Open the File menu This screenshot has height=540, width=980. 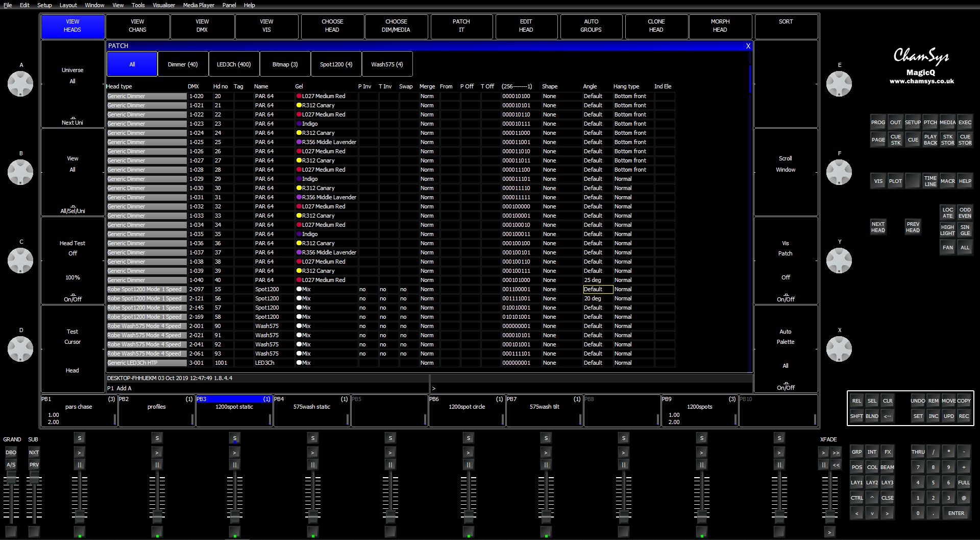[x=8, y=5]
